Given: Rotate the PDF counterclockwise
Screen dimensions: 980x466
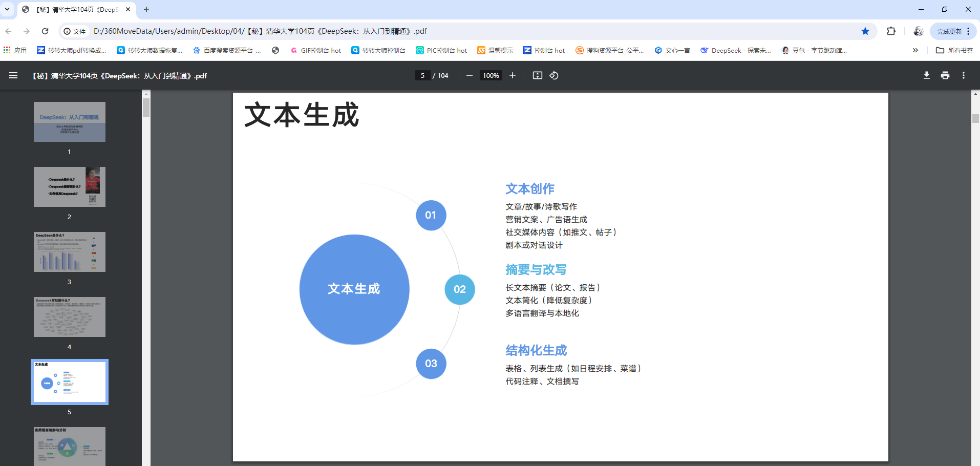Looking at the screenshot, I should pyautogui.click(x=554, y=75).
